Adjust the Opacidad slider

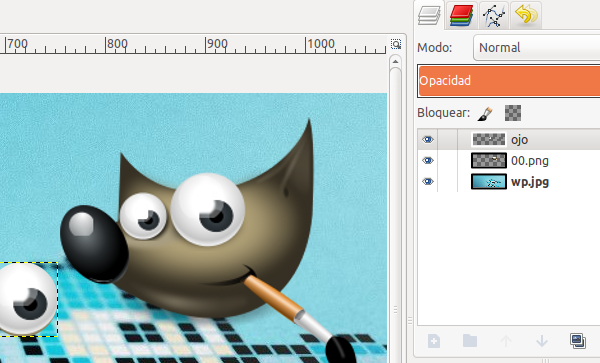click(x=509, y=81)
